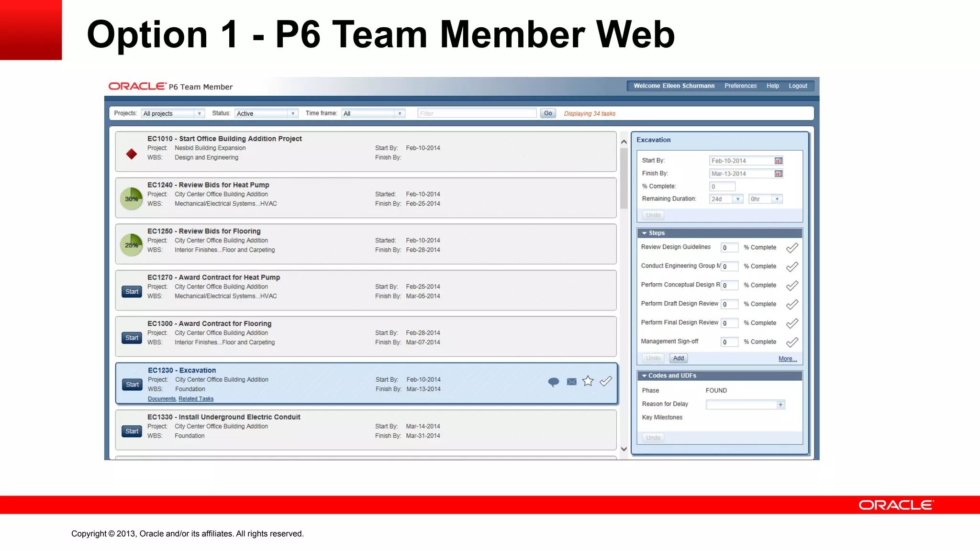Screen dimensions: 980x551
Task: Click the task list scrollbar down arrow
Action: click(624, 449)
